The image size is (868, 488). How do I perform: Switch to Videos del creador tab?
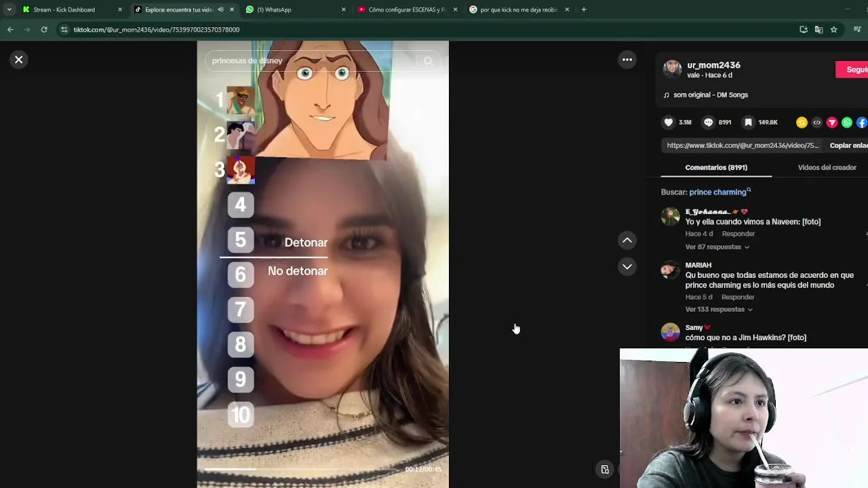coord(827,167)
